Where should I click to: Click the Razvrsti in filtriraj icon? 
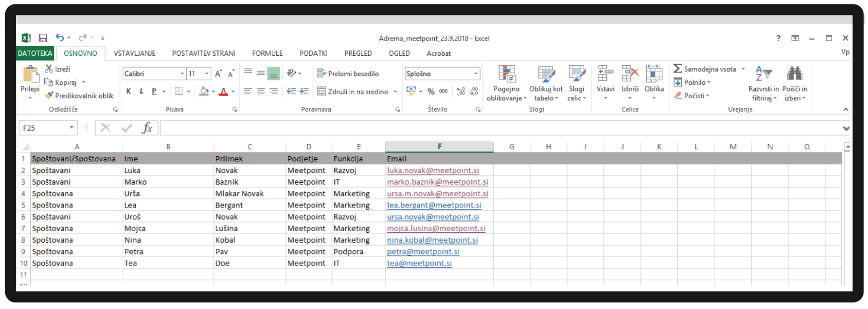[763, 74]
